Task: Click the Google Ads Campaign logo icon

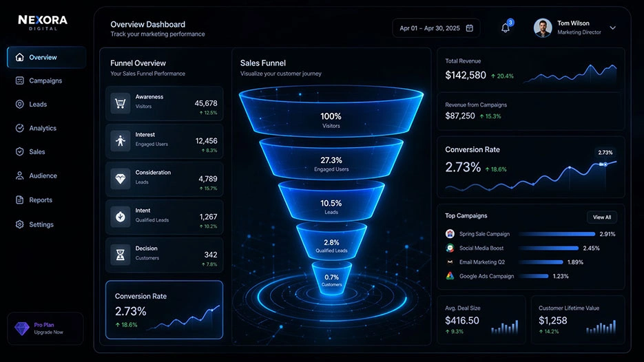Action: 450,276
